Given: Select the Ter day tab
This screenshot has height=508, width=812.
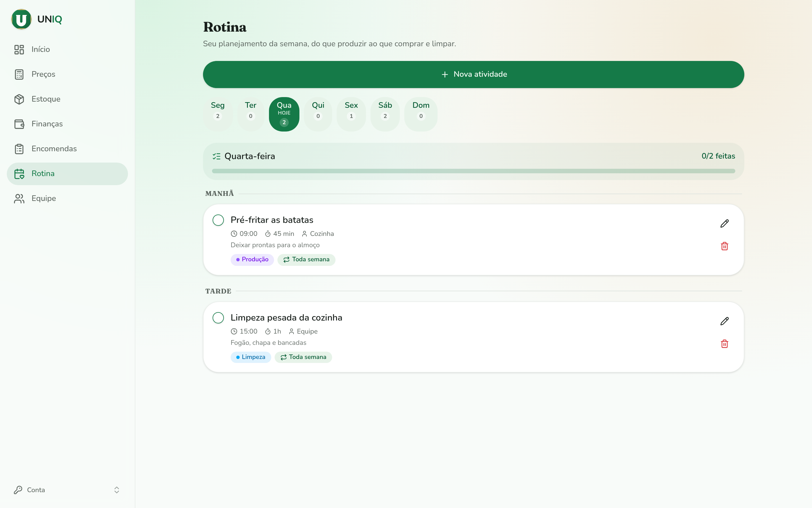Looking at the screenshot, I should pyautogui.click(x=250, y=114).
